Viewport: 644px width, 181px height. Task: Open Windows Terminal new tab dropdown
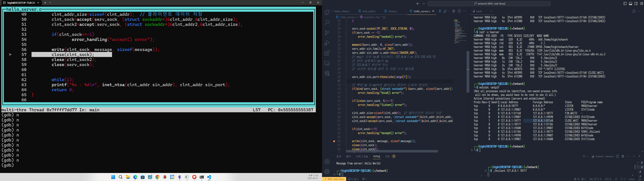[50, 3]
